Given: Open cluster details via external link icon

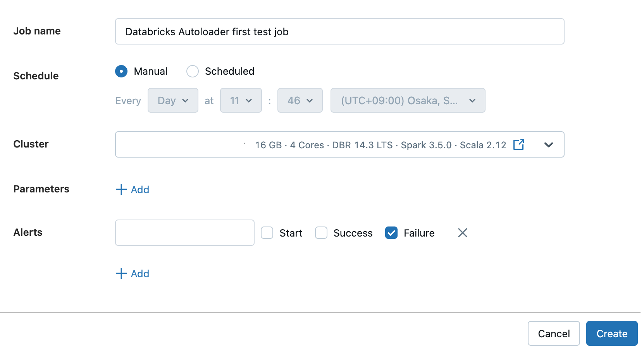Looking at the screenshot, I should pyautogui.click(x=519, y=144).
